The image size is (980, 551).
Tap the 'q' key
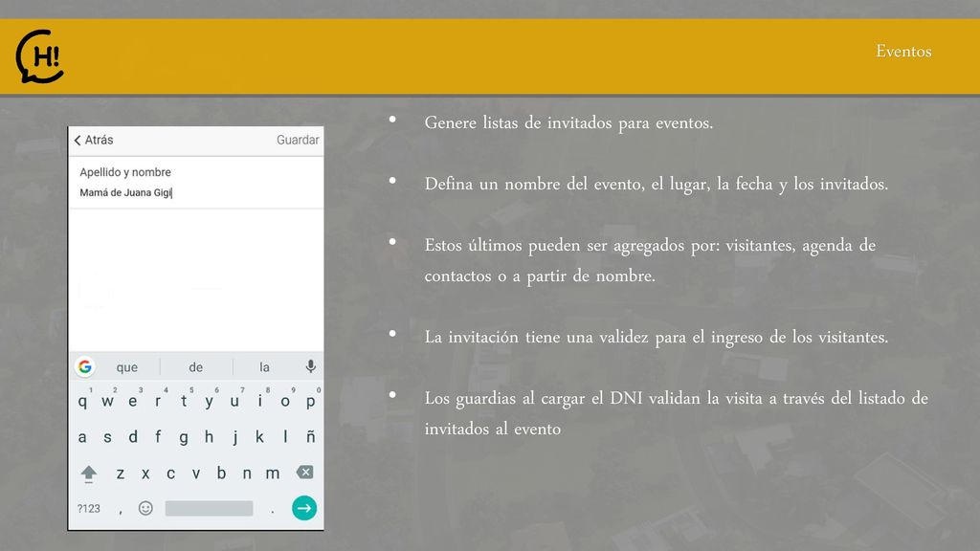coord(82,401)
